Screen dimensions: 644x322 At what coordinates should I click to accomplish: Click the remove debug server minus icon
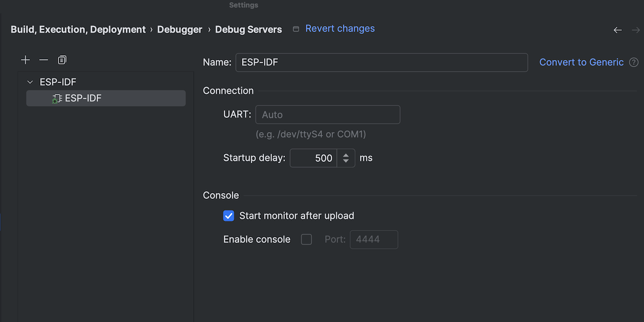coord(44,60)
